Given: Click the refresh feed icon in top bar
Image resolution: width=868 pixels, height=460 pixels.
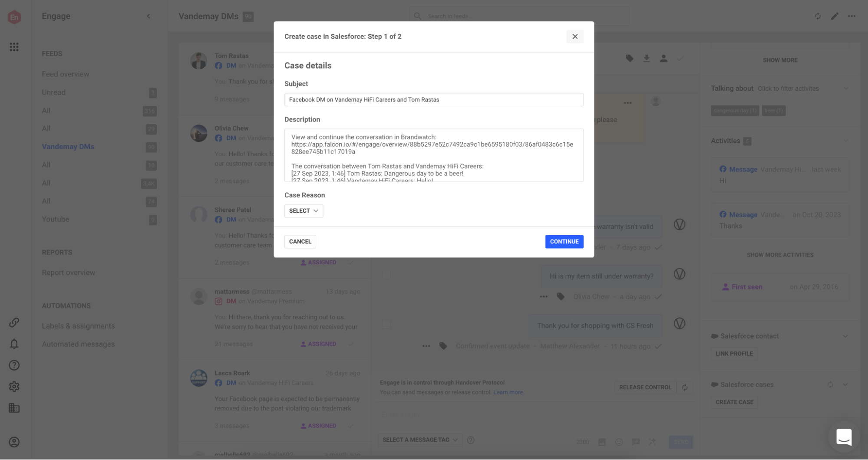Looking at the screenshot, I should click(818, 16).
